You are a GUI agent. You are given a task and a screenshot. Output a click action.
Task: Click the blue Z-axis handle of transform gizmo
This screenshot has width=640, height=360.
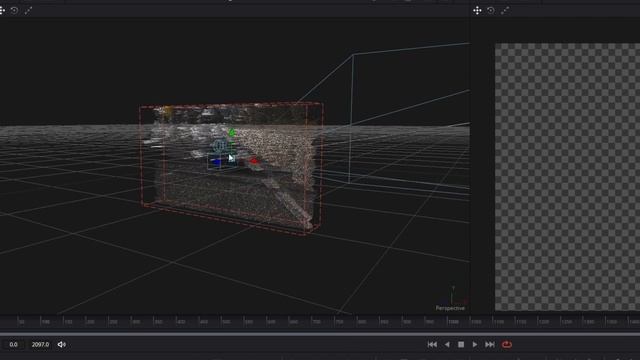[216, 162]
